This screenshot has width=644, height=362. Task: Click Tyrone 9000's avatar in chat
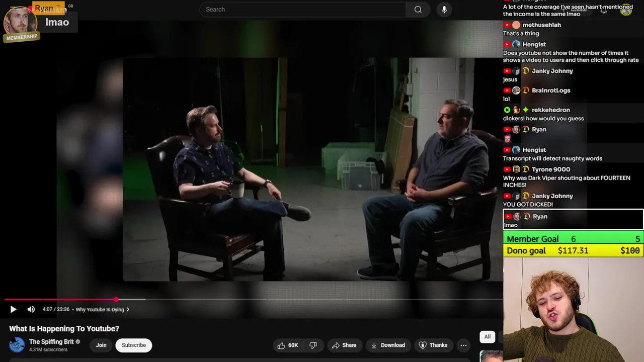click(x=516, y=169)
